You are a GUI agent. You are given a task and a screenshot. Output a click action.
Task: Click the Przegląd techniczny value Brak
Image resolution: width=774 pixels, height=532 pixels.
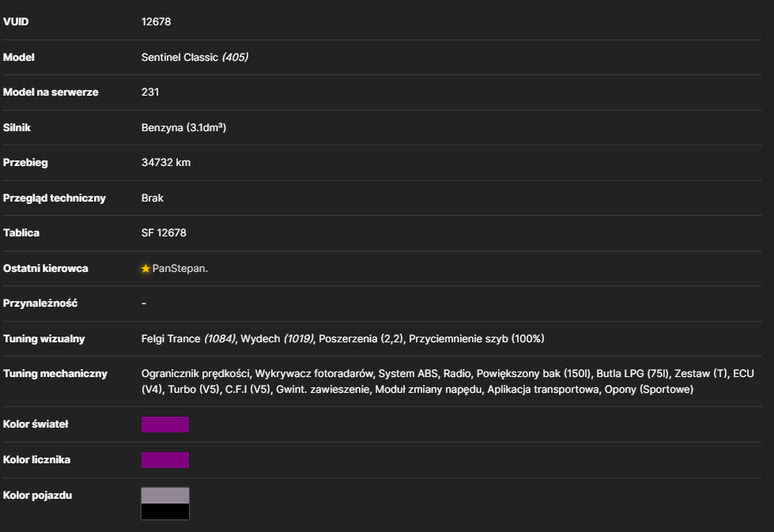(152, 198)
